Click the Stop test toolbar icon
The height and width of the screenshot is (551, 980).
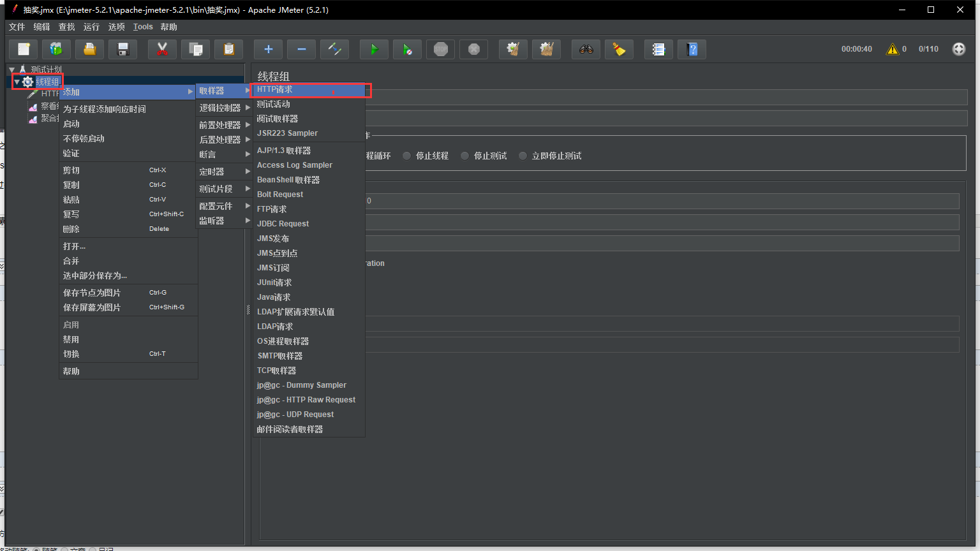(441, 49)
